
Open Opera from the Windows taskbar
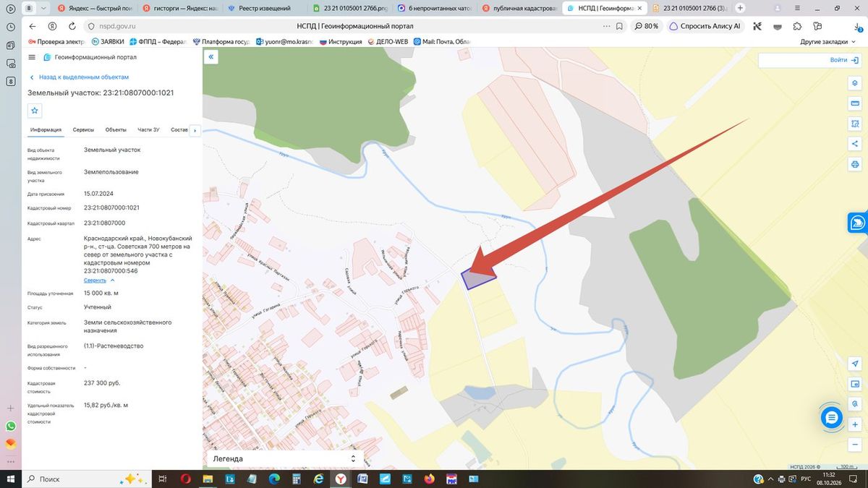point(186,479)
